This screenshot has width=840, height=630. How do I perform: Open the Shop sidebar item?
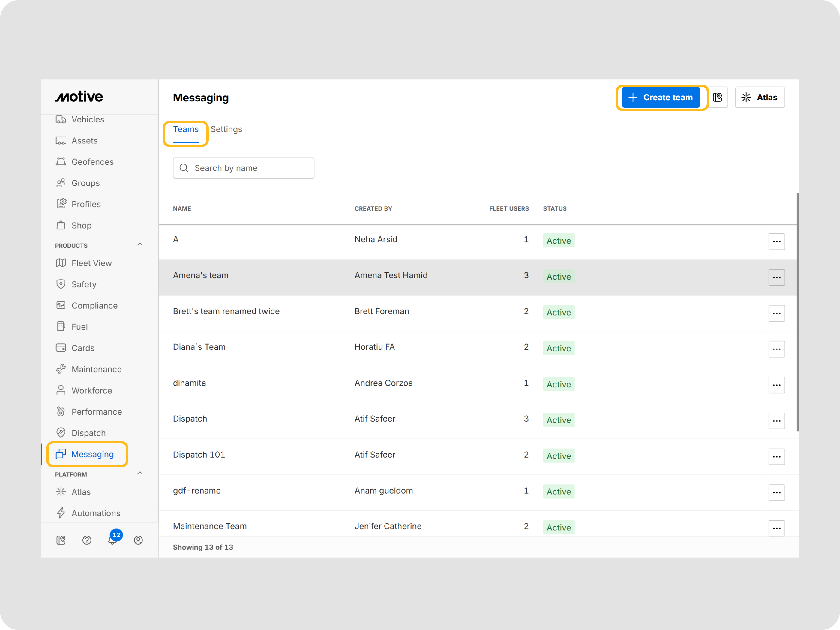click(x=74, y=226)
